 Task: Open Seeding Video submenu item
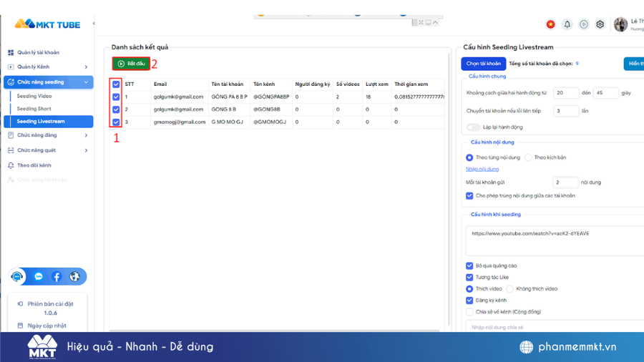(34, 96)
